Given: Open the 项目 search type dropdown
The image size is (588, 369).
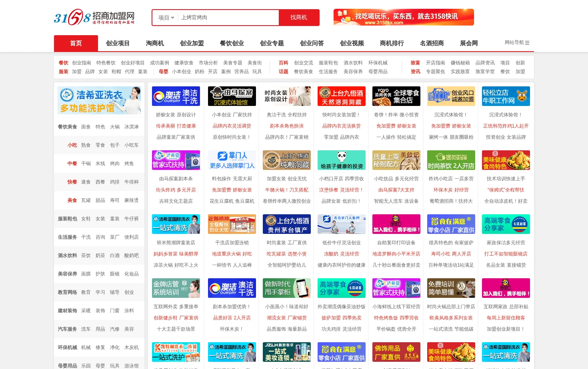Looking at the screenshot, I should (166, 18).
